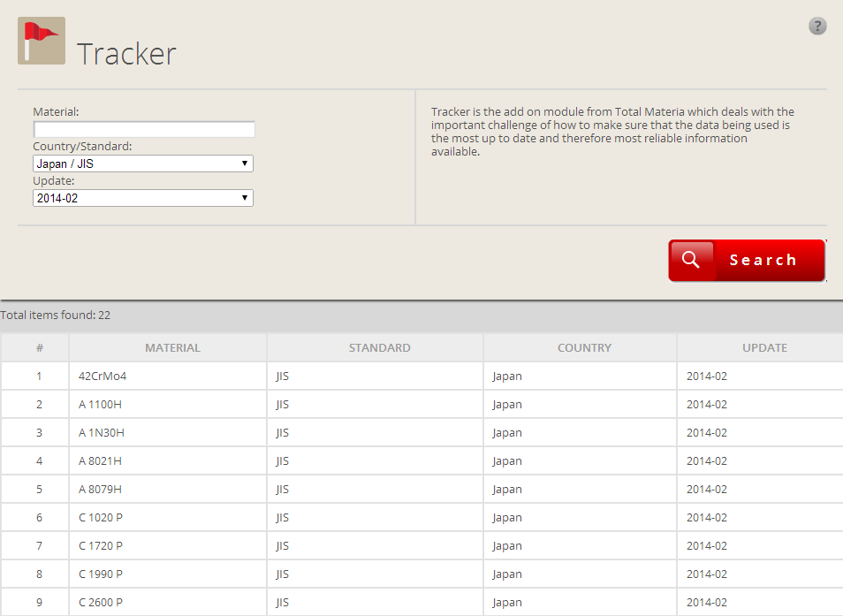Sort by the COUNTRY column header
This screenshot has width=843, height=616.
[584, 348]
